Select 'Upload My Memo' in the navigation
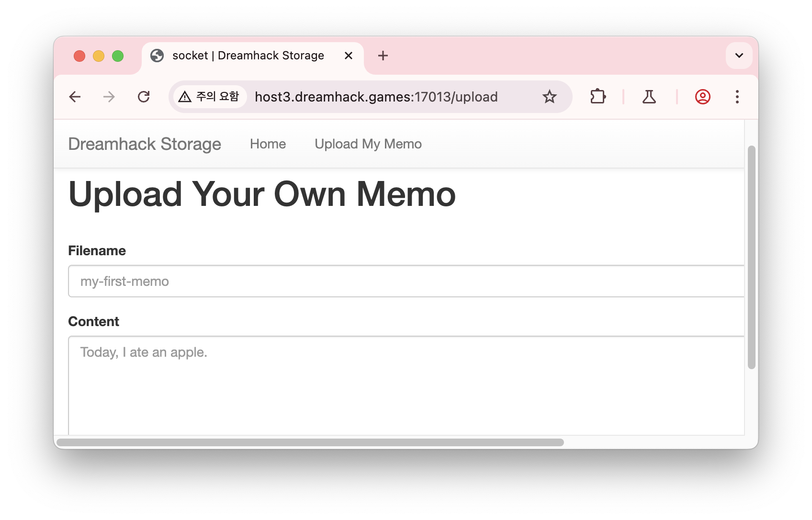The height and width of the screenshot is (520, 812). [x=368, y=144]
